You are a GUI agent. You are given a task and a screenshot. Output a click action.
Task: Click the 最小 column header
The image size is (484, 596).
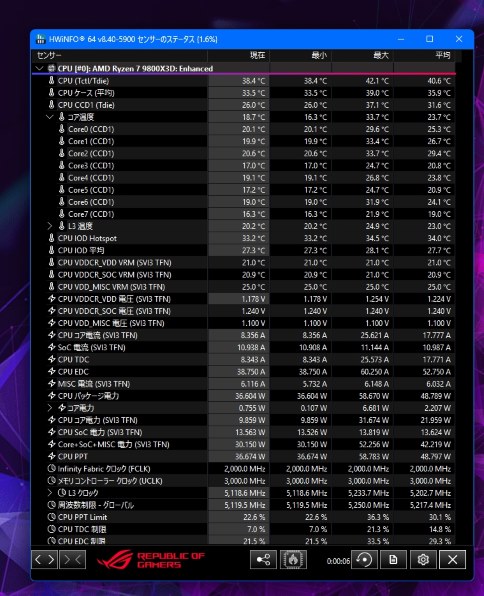click(300, 55)
